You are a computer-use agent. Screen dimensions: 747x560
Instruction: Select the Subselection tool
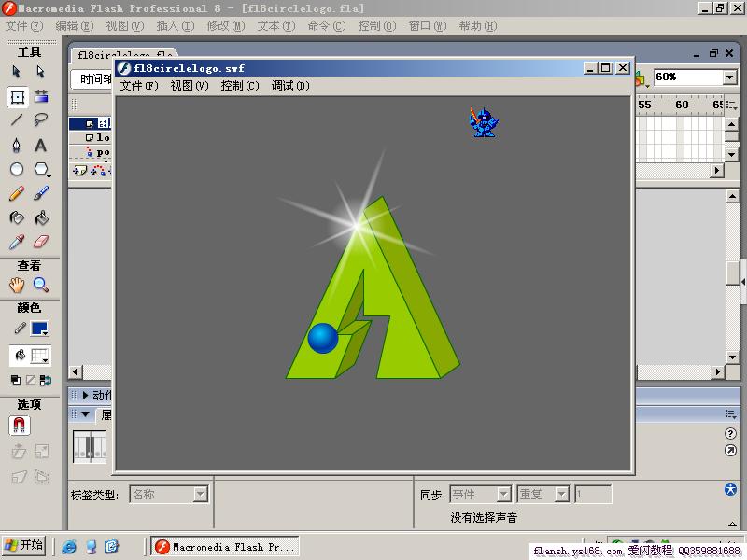tap(41, 72)
